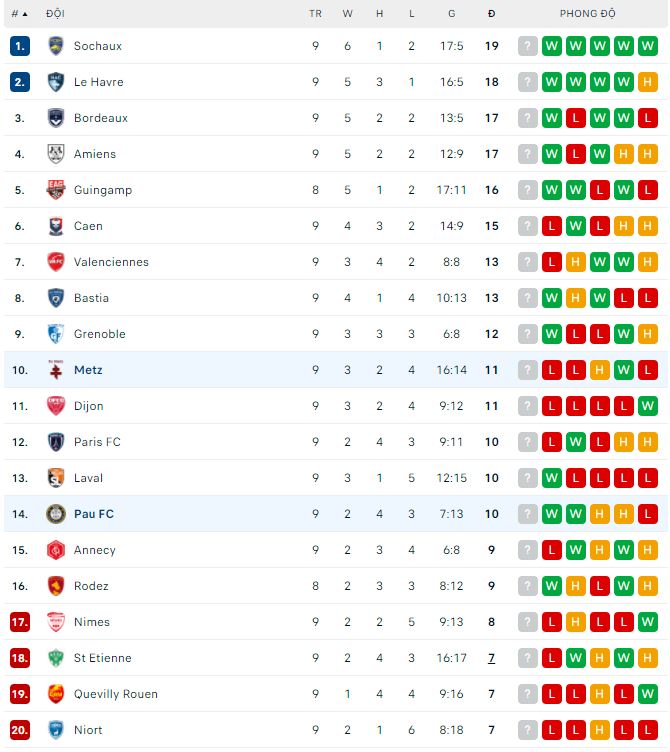This screenshot has height=752, width=670.
Task: Click the Pau FC team badge
Action: 56,514
